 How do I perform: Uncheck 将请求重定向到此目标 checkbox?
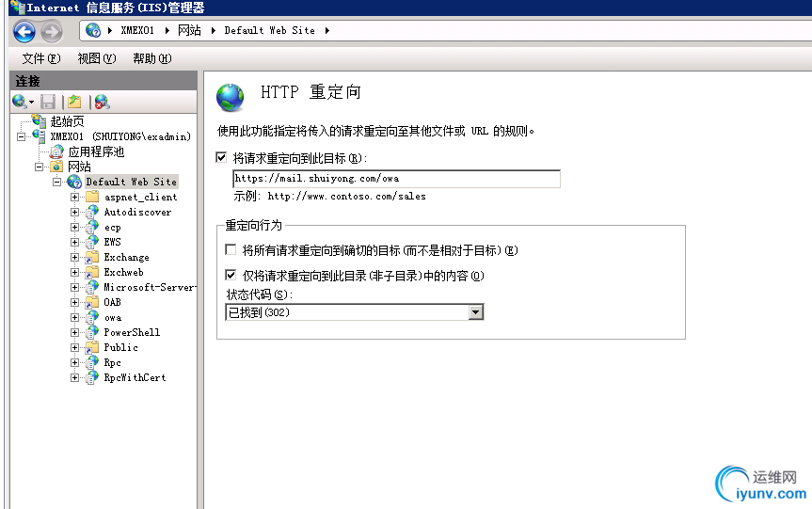(x=222, y=157)
